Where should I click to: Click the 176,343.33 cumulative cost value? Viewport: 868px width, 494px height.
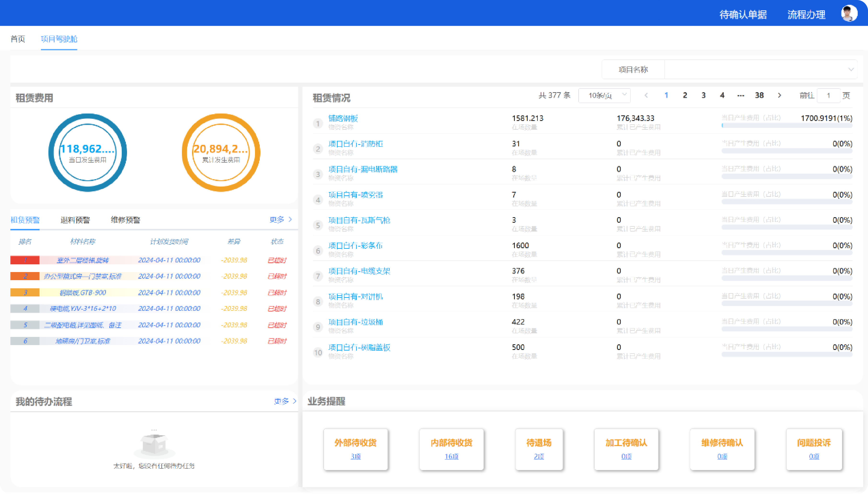click(x=635, y=118)
